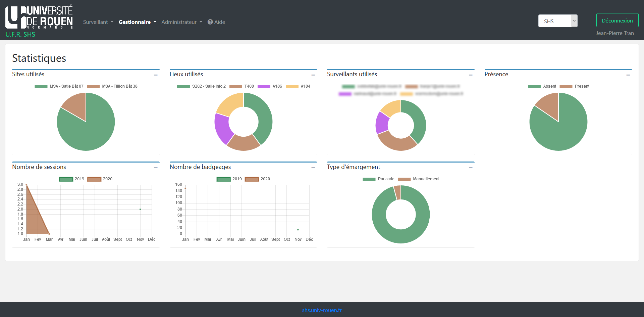The width and height of the screenshot is (644, 317).
Task: Toggle 2020 series in Nombre de badgeages
Action: [x=252, y=179]
